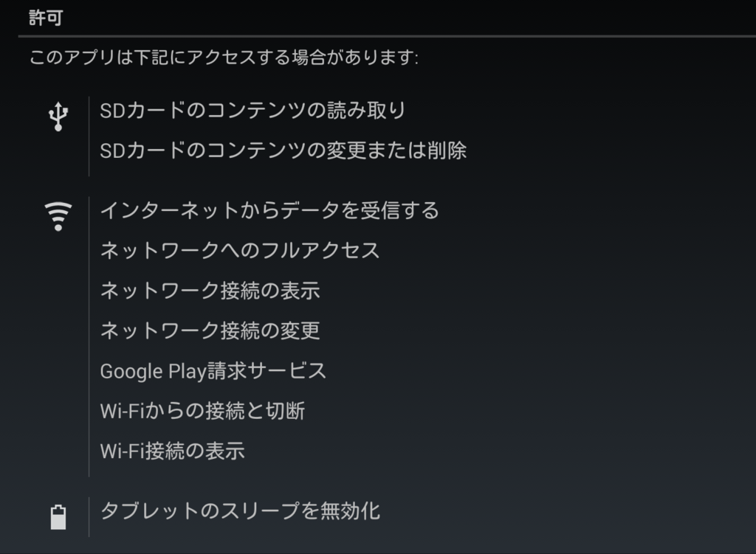Tap the horizontal divider under 許可 header
This screenshot has height=554, width=756.
[387, 35]
